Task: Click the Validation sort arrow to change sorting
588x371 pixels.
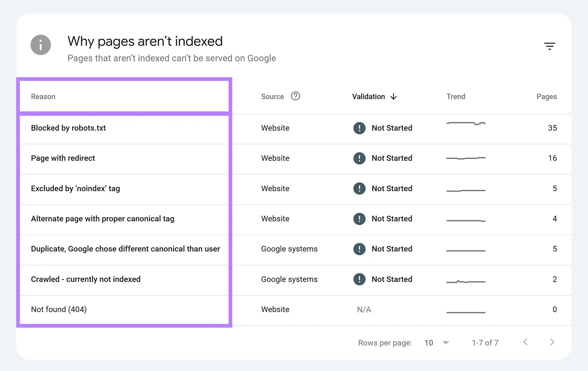Action: click(393, 96)
